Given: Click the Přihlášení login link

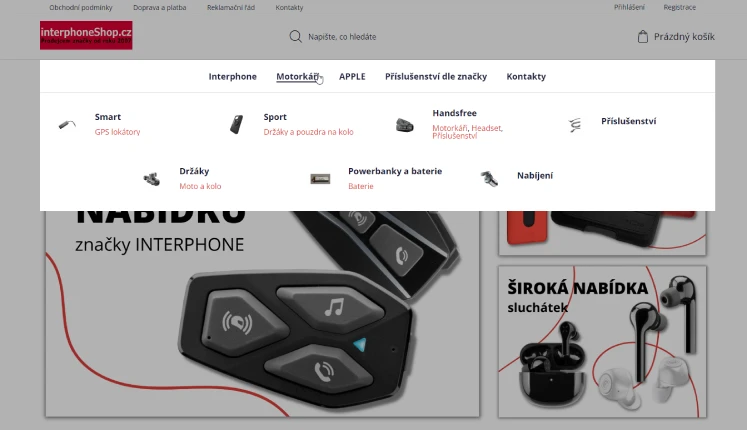Looking at the screenshot, I should click(629, 7).
